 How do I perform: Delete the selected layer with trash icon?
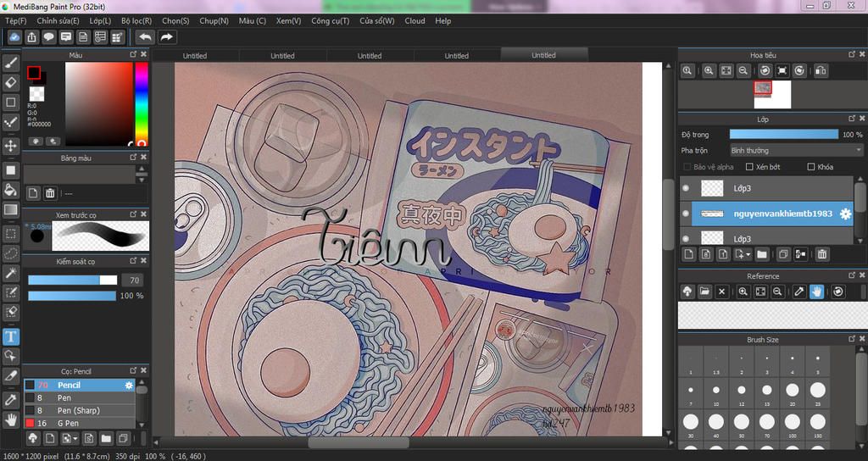point(822,254)
